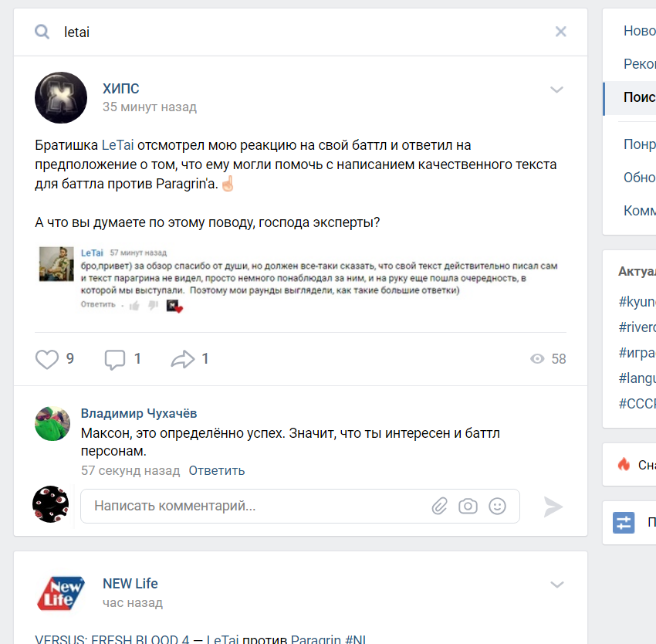Open #langu trending hashtag
Viewport: 656px width, 644px height.
point(637,378)
